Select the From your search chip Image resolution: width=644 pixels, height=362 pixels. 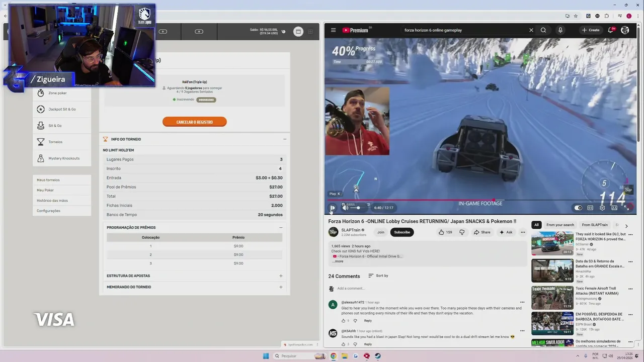(x=560, y=225)
